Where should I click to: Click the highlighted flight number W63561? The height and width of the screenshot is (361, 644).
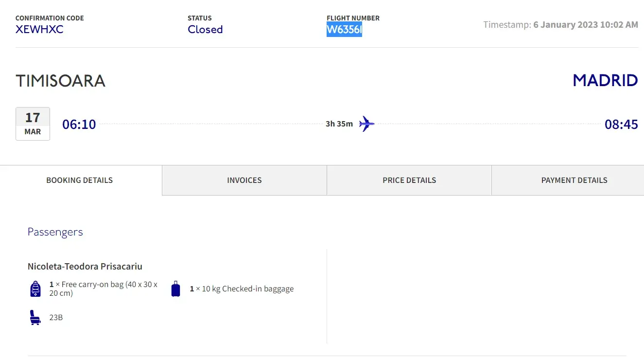(344, 30)
